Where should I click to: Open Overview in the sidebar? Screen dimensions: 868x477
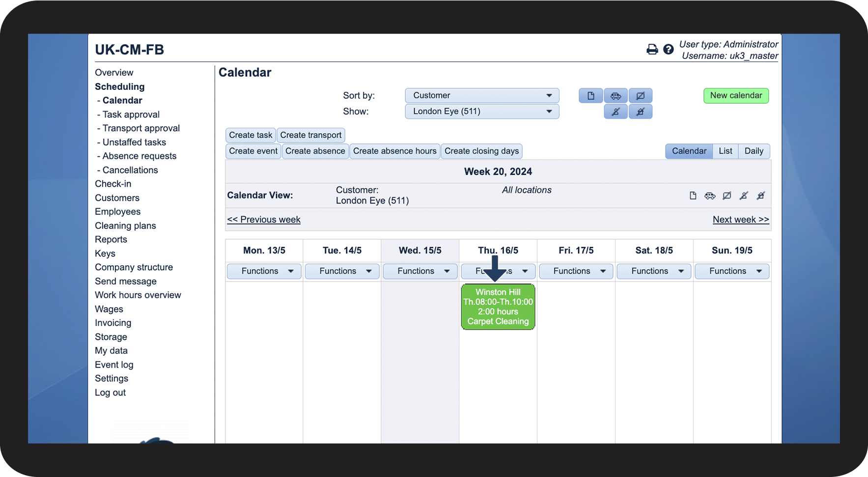114,73
